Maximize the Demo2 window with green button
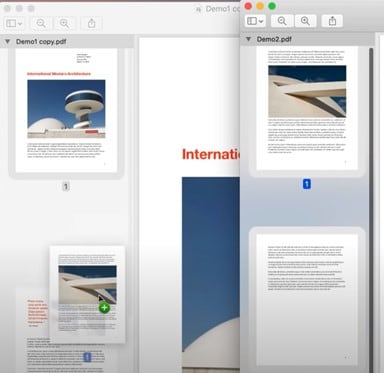 click(272, 6)
